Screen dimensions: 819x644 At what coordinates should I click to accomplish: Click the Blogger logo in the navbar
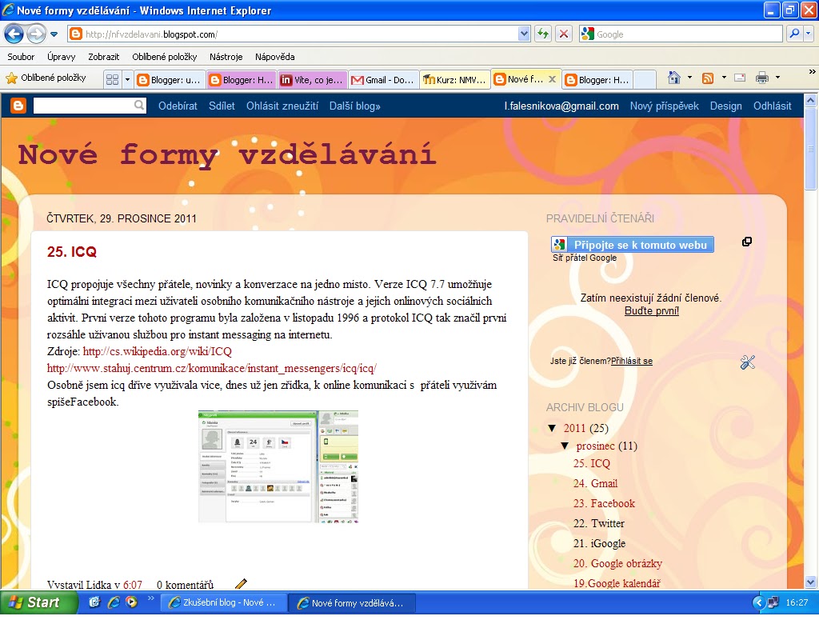tap(18, 106)
